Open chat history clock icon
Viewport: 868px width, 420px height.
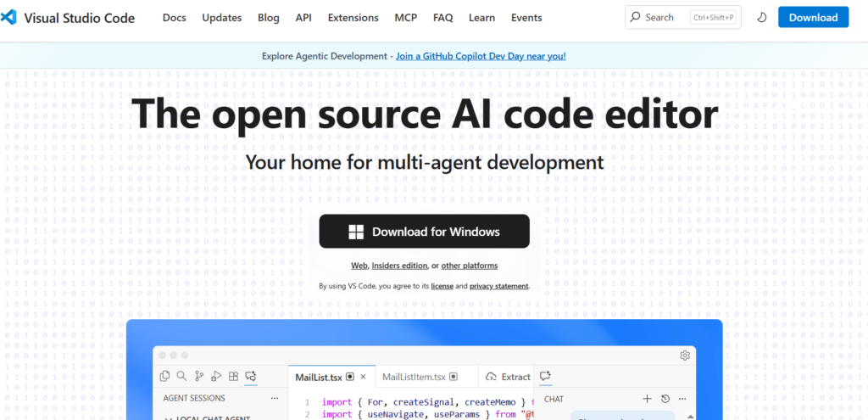pos(666,399)
